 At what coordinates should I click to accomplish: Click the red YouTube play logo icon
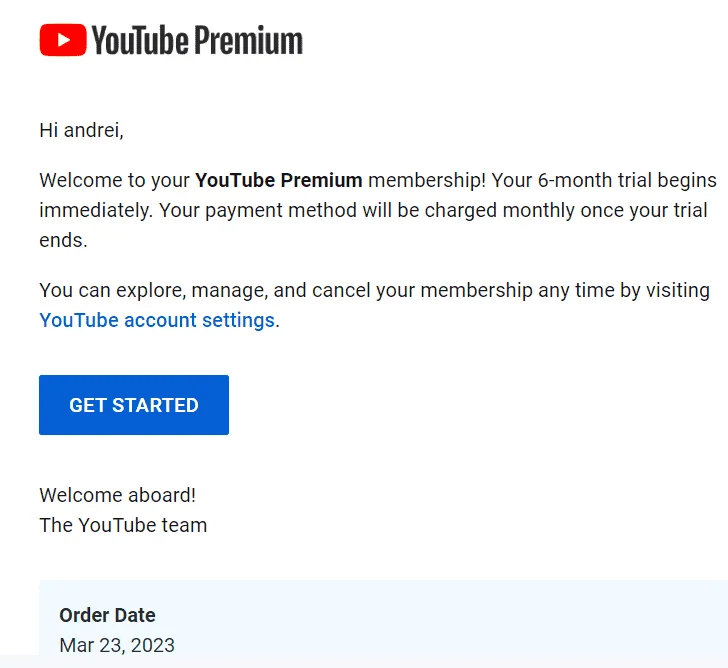(x=63, y=40)
